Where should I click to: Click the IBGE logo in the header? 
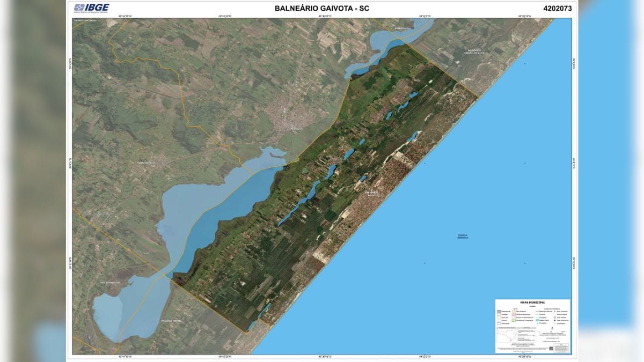[90, 7]
